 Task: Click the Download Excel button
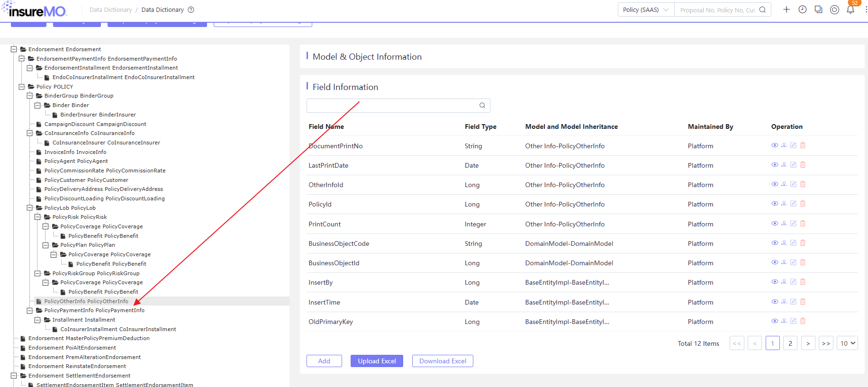click(x=443, y=361)
